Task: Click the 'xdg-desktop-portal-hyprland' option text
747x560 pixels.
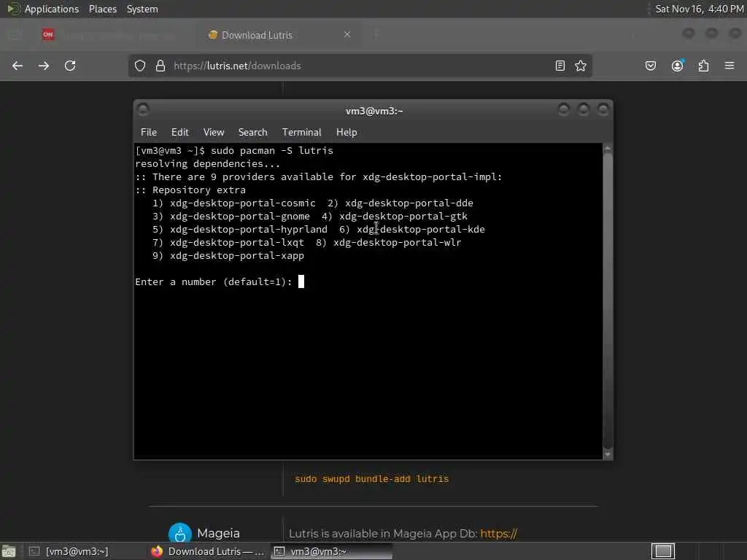Action: (249, 230)
